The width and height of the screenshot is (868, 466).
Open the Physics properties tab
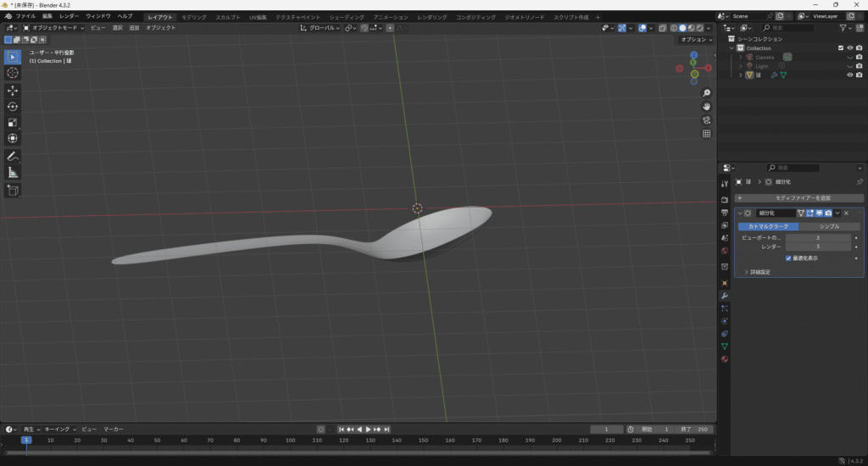click(x=725, y=321)
